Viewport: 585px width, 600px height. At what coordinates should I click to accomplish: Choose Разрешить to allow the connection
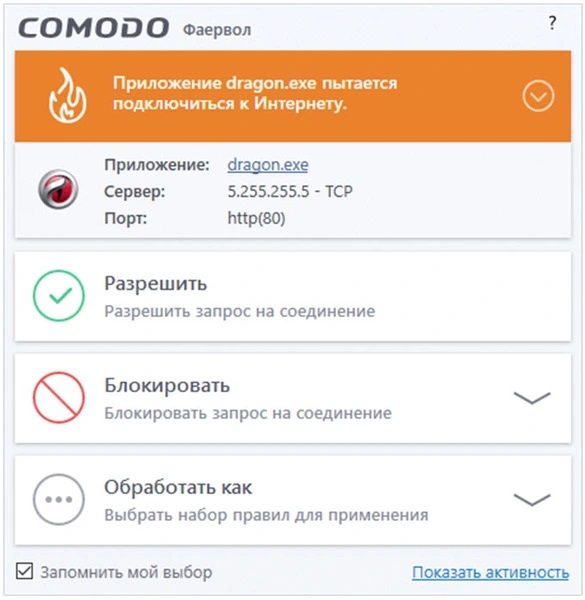(x=293, y=296)
